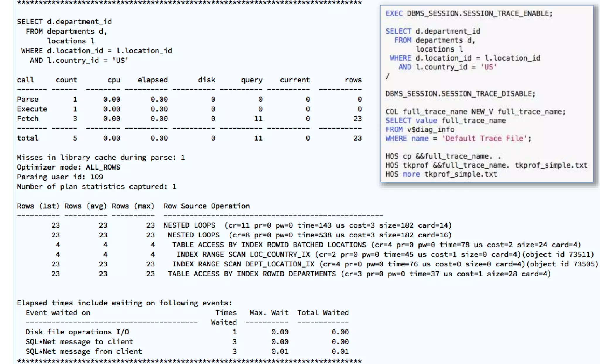Click the DBMS_SESSION.SESSION_TRACE_DISABLE line
The height and width of the screenshot is (364, 600).
pyautogui.click(x=460, y=94)
